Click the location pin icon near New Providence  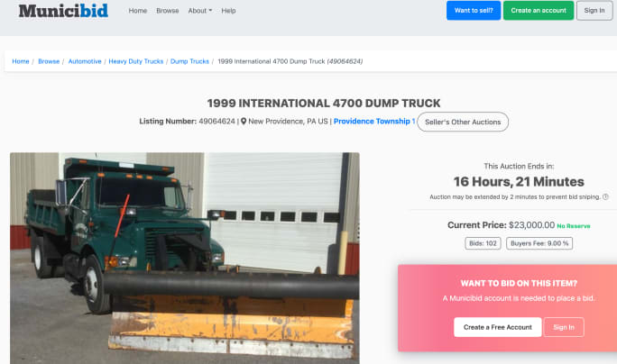pos(244,121)
